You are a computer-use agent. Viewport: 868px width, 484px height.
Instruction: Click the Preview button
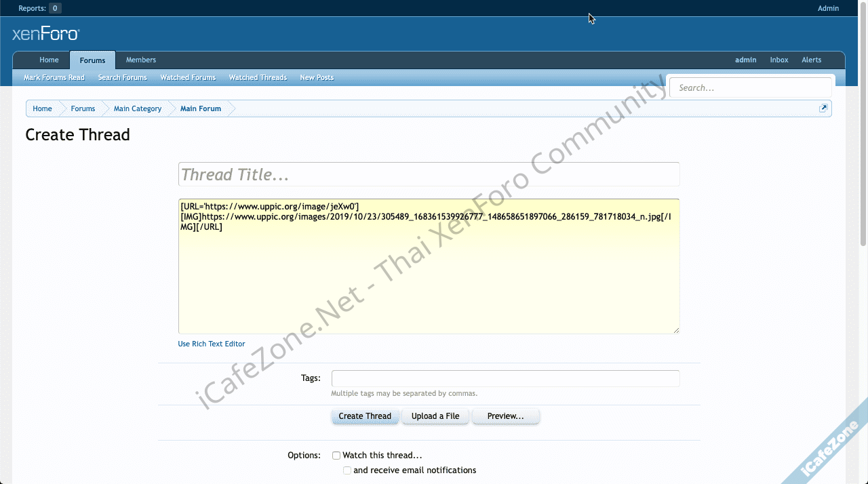point(505,416)
